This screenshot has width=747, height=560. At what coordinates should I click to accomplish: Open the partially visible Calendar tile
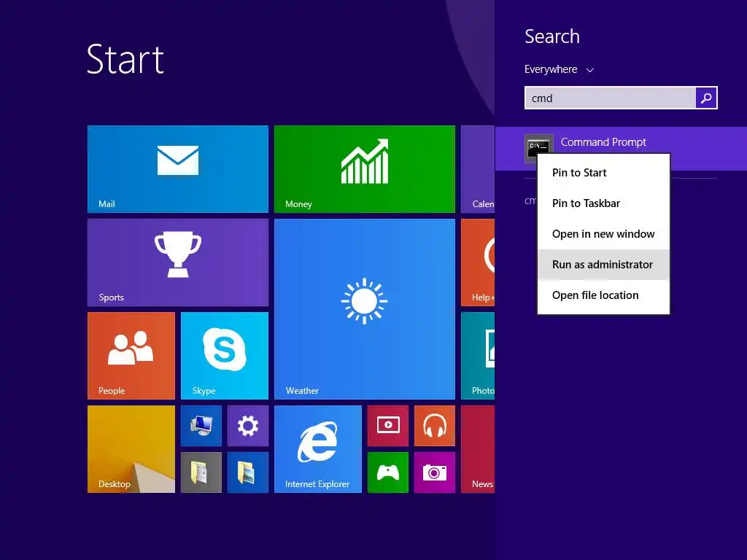coord(478,169)
